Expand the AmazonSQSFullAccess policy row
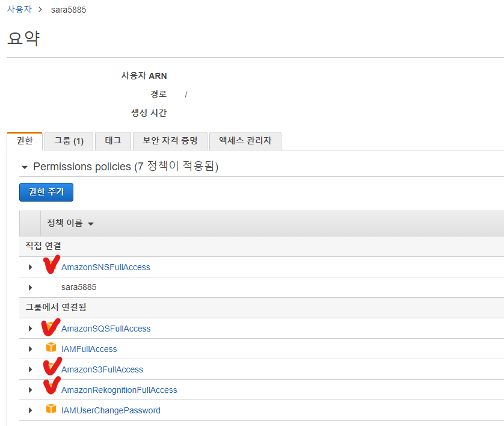Screen dimensions: 504x426 tap(30, 329)
